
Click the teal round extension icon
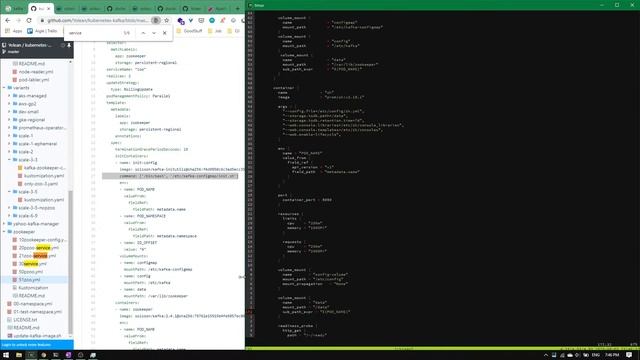212,20
